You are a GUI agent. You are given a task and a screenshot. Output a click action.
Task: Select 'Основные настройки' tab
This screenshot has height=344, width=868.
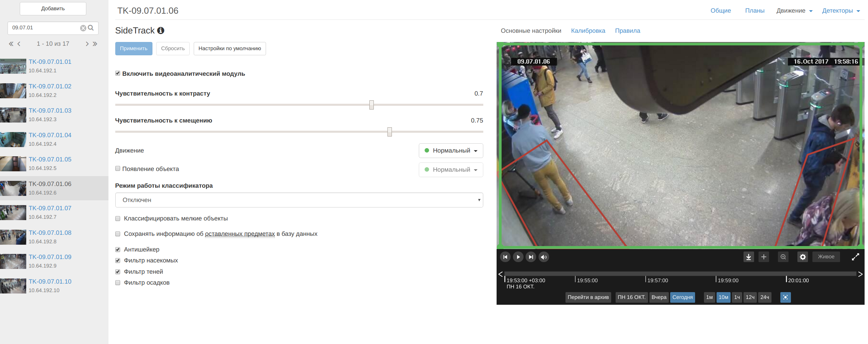[x=531, y=31]
